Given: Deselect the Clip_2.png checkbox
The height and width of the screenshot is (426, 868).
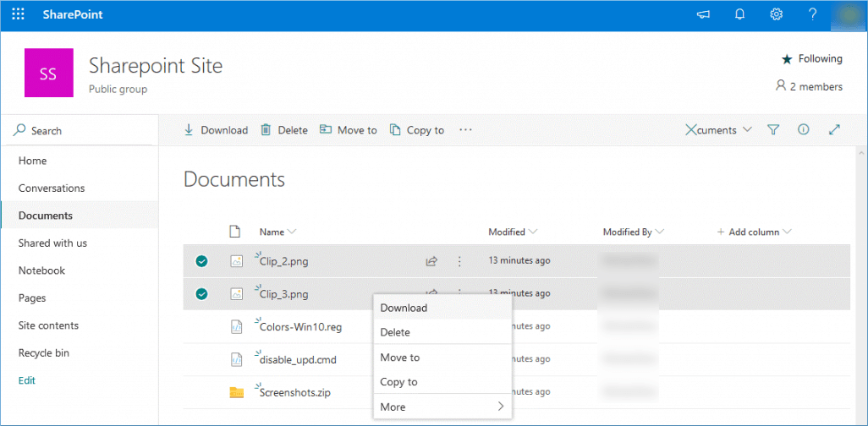Looking at the screenshot, I should (x=201, y=261).
